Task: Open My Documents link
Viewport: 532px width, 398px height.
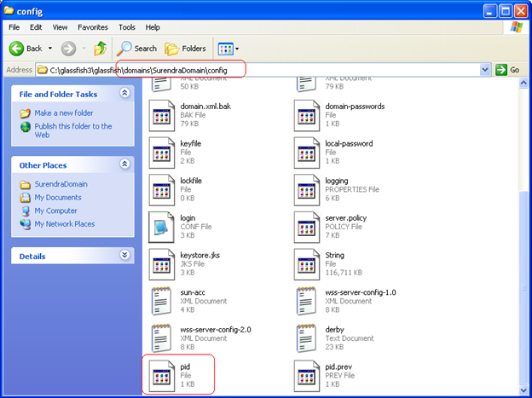Action: [58, 198]
